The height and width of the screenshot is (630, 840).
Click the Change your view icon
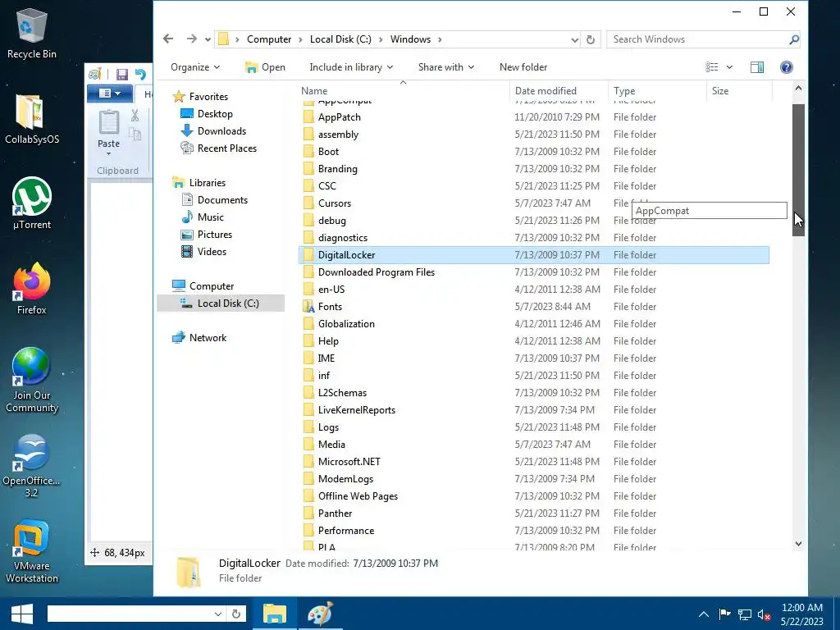(x=712, y=67)
